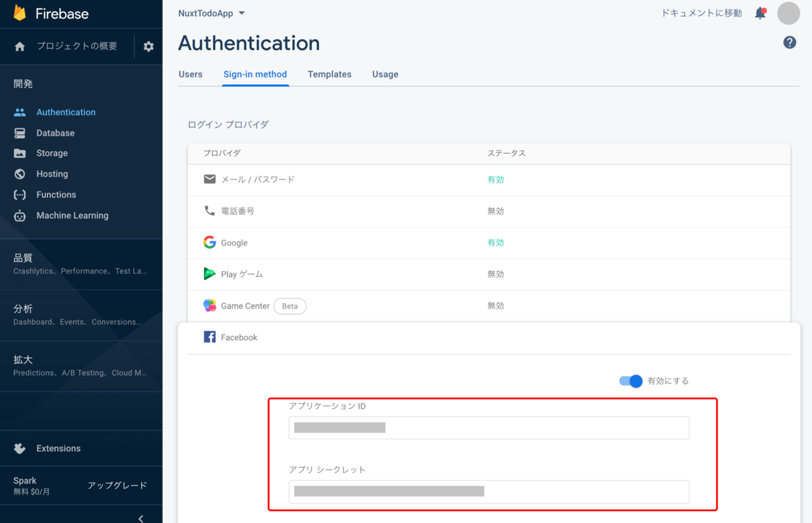This screenshot has height=523, width=812.
Task: Disable the Facebook provider toggle
Action: click(631, 381)
